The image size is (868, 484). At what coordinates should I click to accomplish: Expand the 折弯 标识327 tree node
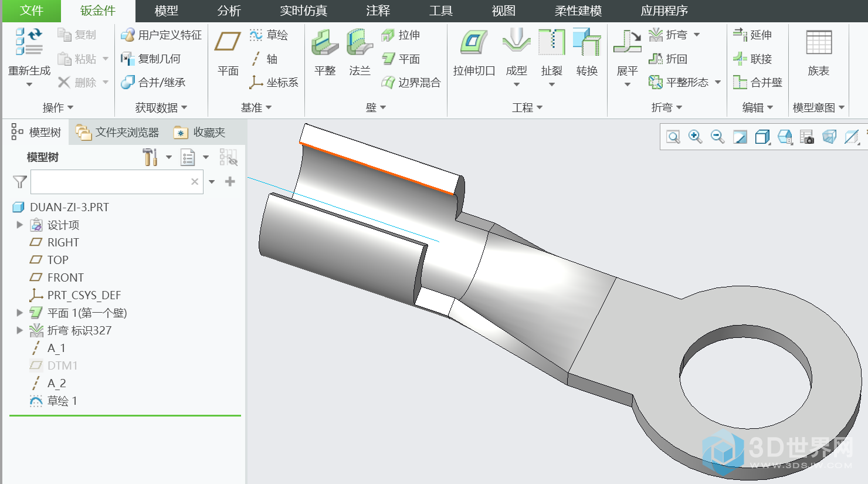(x=19, y=330)
